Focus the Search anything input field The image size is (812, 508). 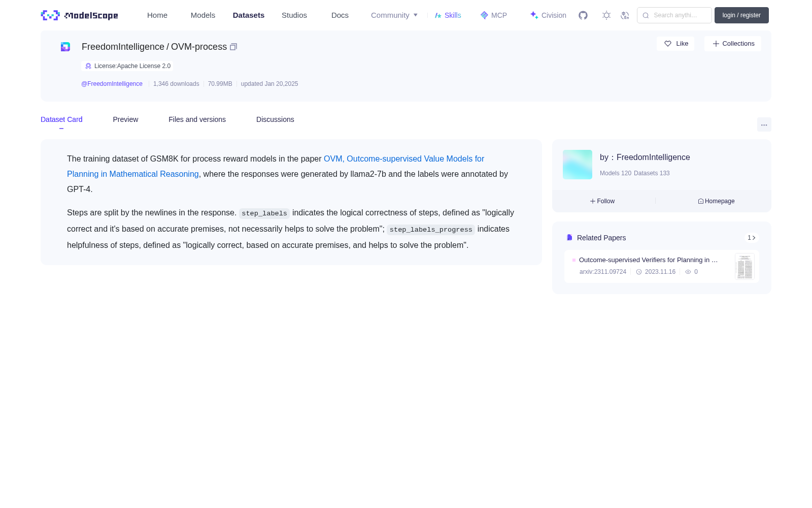tap(674, 15)
